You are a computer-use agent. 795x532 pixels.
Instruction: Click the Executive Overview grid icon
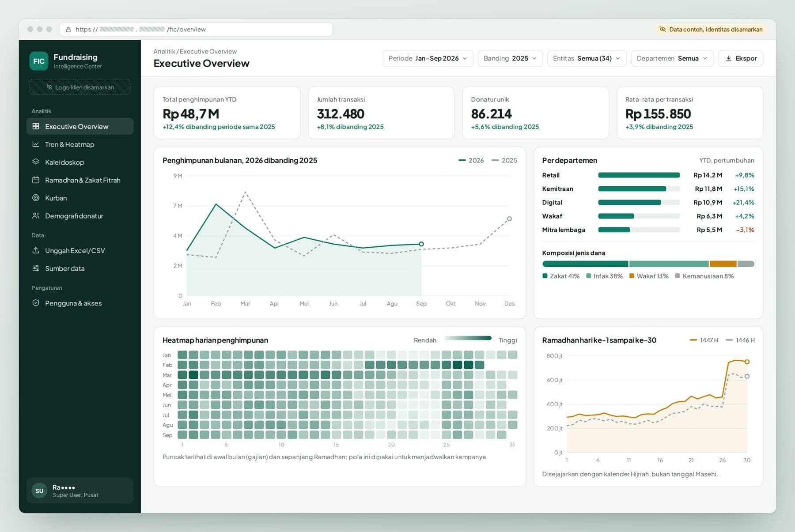point(36,126)
